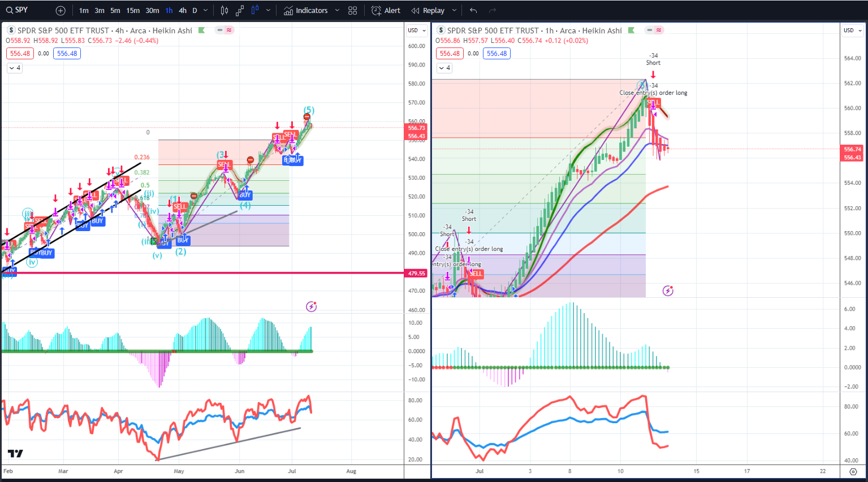The height and width of the screenshot is (482, 868).
Task: Undo the last chart action
Action: (x=473, y=11)
